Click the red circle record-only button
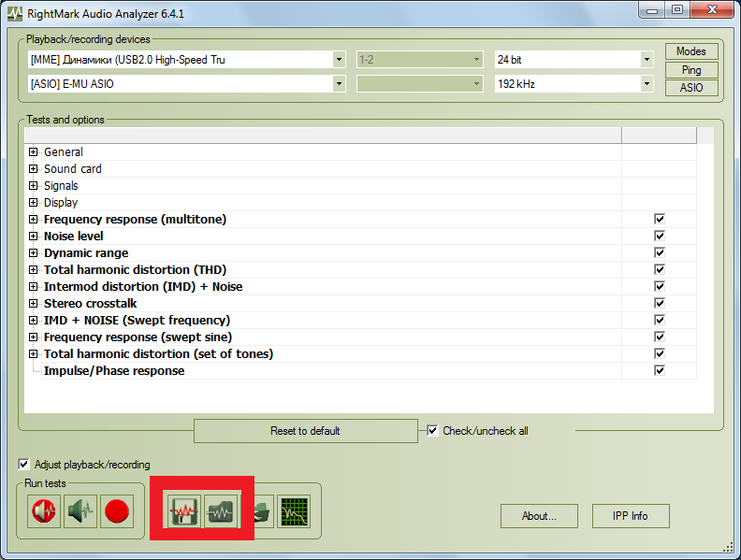Viewport: 741px width, 560px height. [x=117, y=510]
